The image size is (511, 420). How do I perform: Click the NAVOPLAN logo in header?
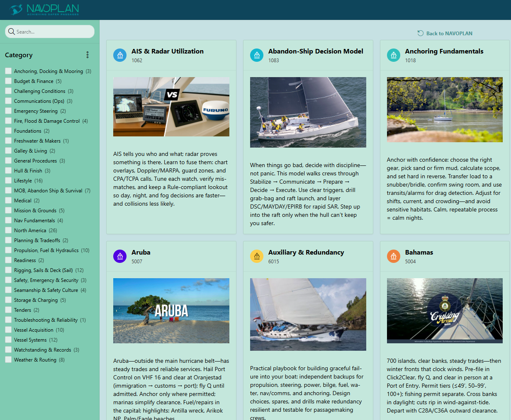pyautogui.click(x=44, y=10)
